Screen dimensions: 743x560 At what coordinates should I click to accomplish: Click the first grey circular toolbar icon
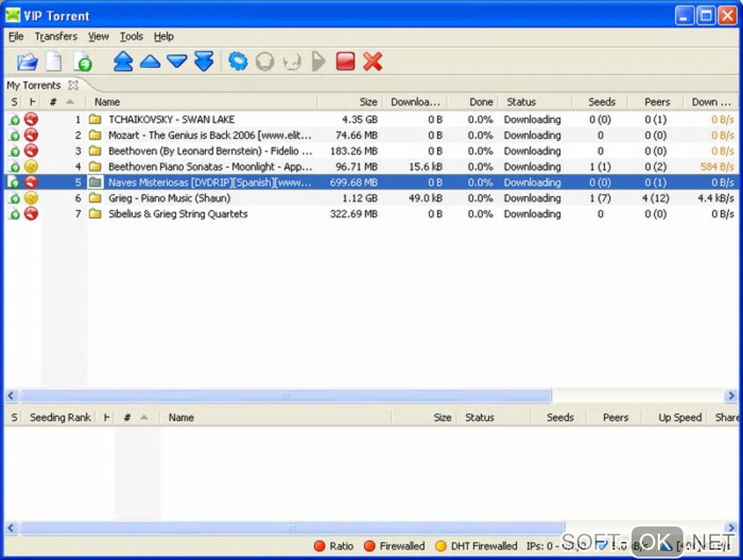coord(265,62)
